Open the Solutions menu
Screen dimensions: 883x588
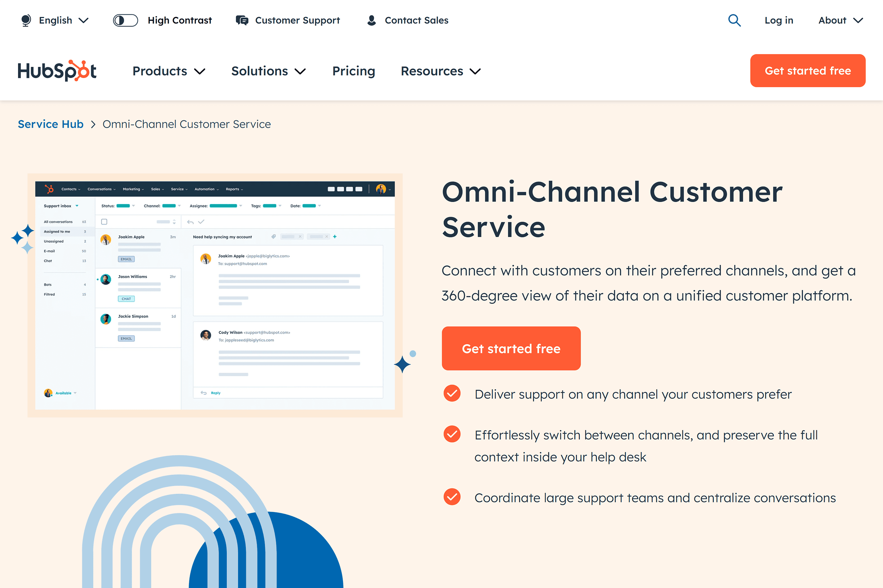(x=268, y=71)
